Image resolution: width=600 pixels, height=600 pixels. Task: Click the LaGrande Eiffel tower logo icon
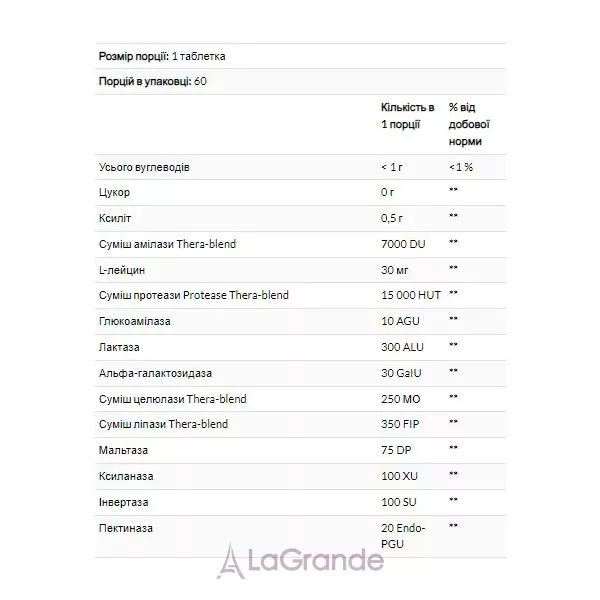230,561
